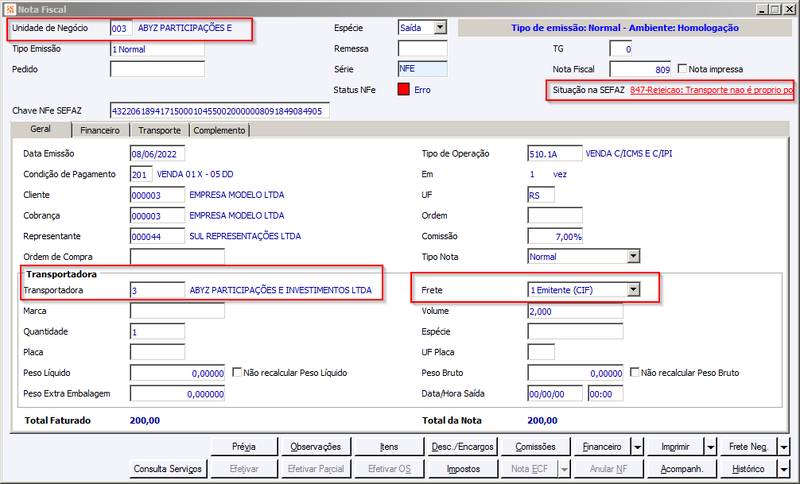Click the UF field showing RS

(x=541, y=195)
